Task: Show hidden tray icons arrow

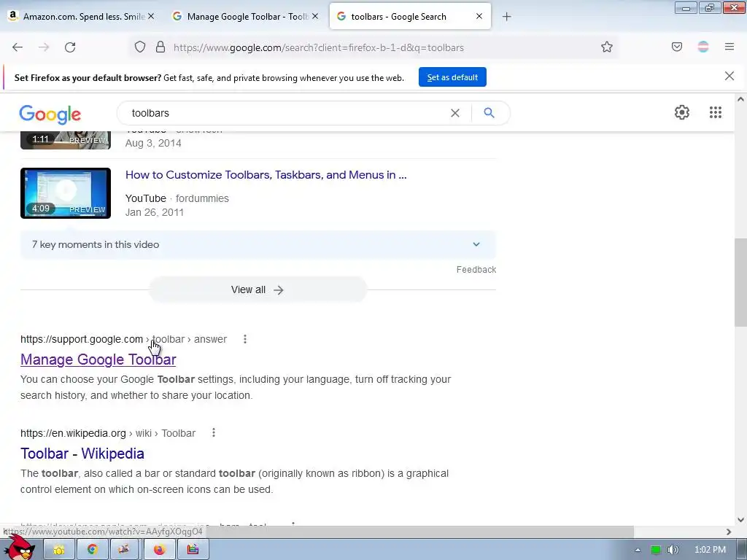Action: (638, 550)
